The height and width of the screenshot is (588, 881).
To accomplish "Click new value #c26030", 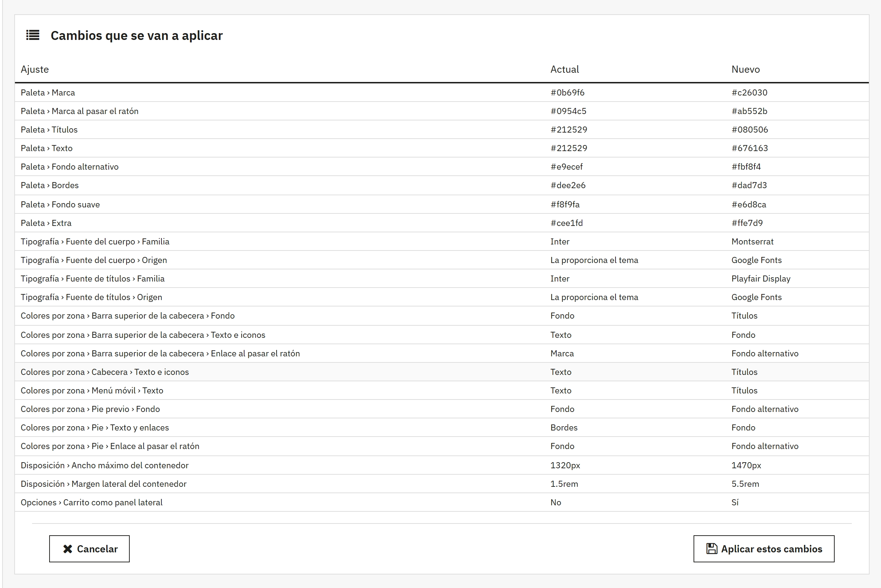I will (x=749, y=93).
